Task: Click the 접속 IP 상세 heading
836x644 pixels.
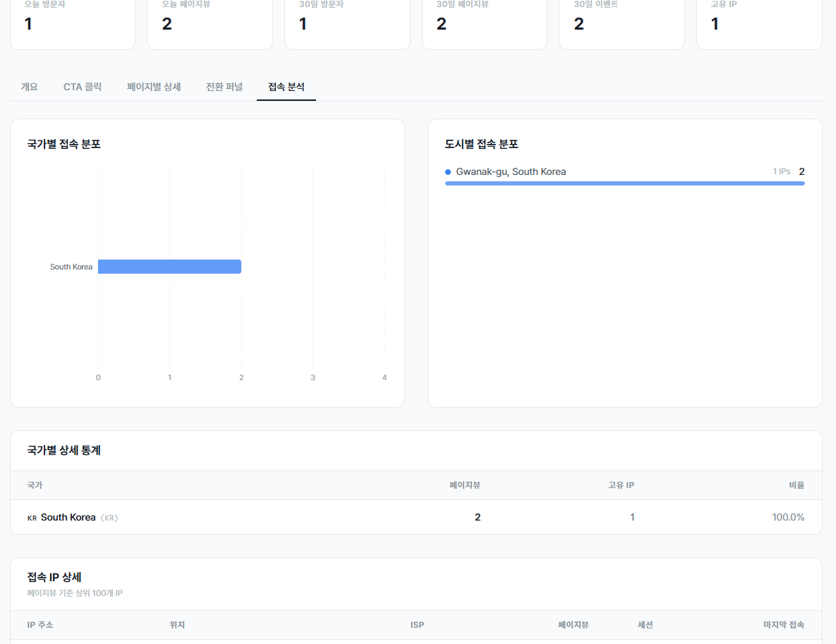Action: point(54,578)
